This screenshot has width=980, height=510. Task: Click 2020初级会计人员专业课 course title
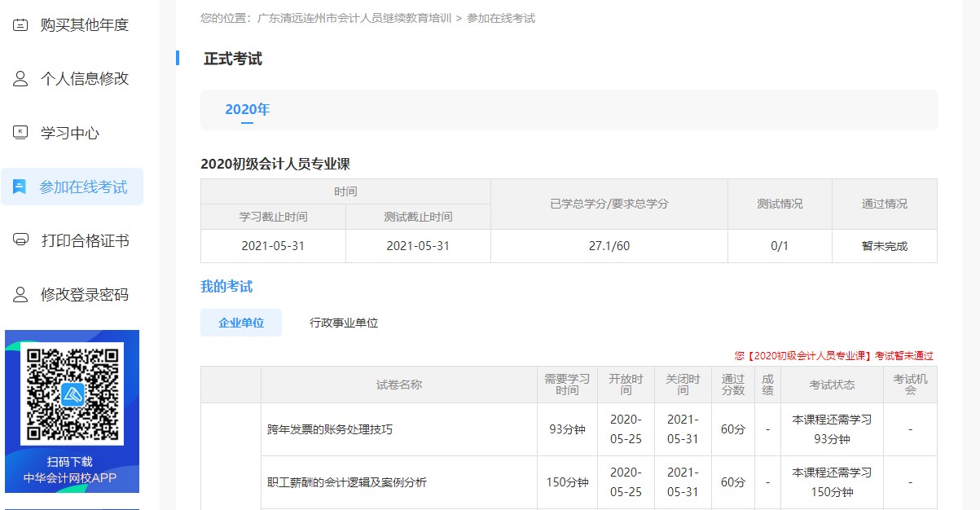pos(275,164)
